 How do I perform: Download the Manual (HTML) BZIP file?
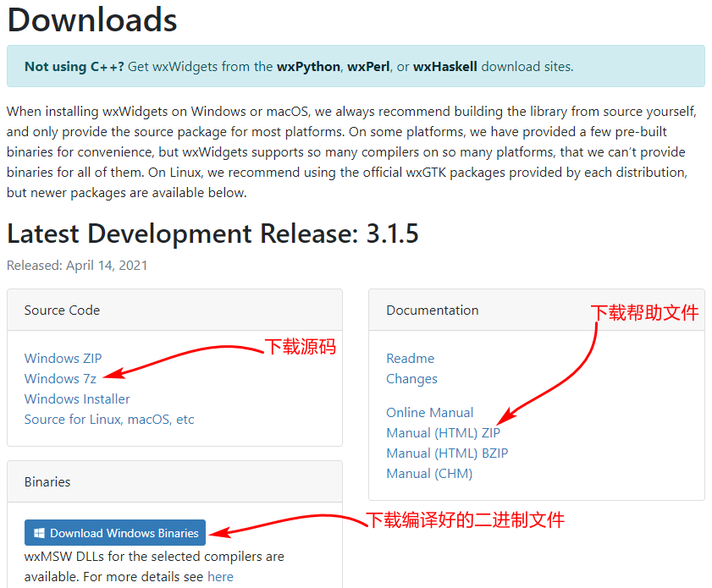[448, 453]
